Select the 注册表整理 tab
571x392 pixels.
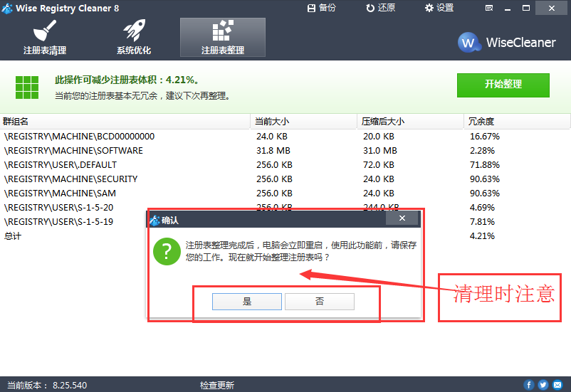tap(223, 38)
